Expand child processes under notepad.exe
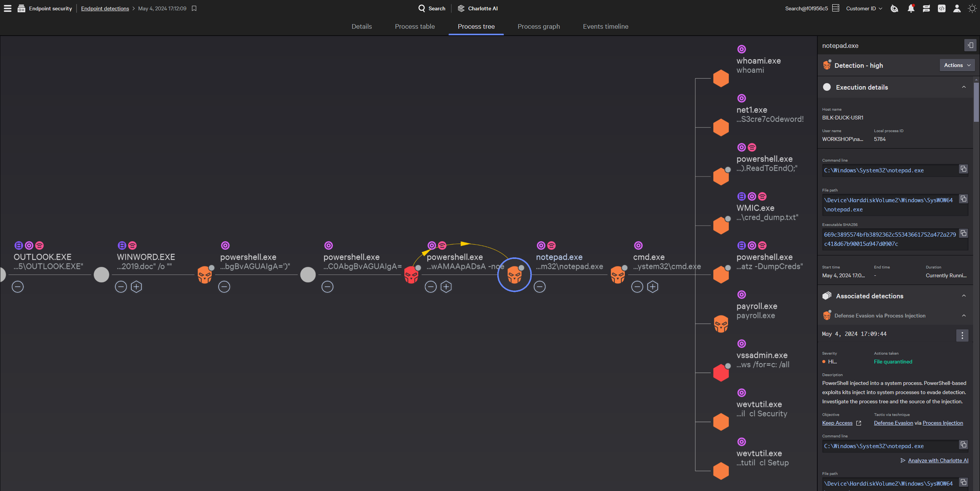Image resolution: width=980 pixels, height=491 pixels. (653, 286)
